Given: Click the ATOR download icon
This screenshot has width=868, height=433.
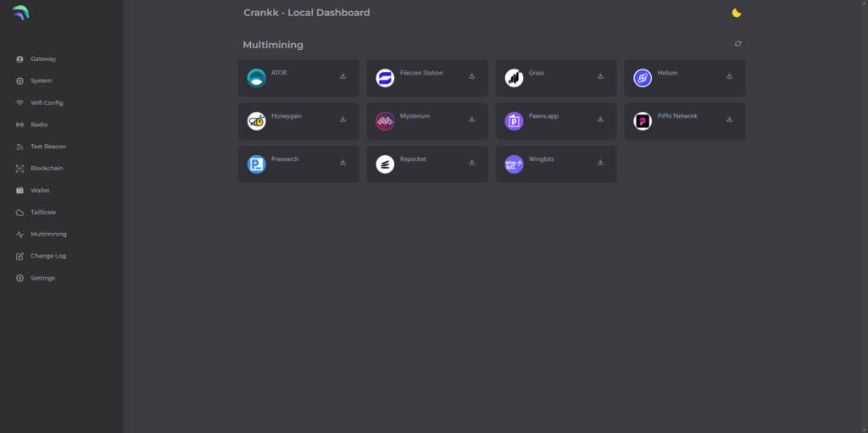Looking at the screenshot, I should coord(342,76).
